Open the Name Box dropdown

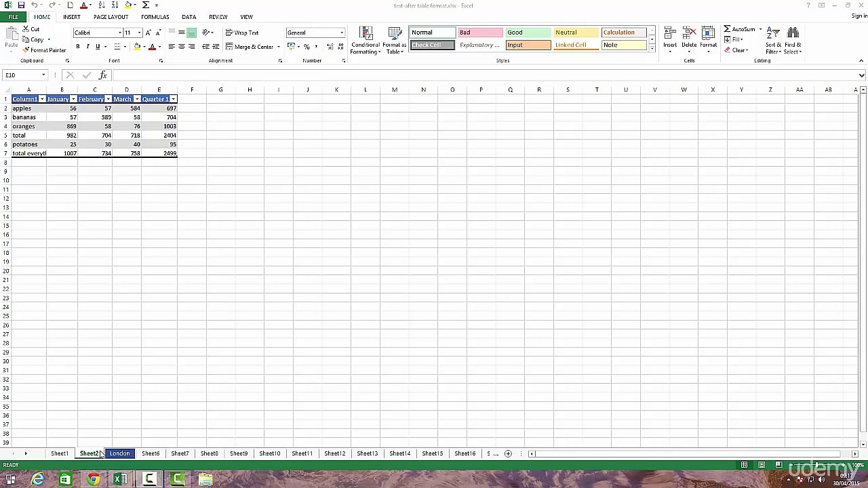point(43,75)
